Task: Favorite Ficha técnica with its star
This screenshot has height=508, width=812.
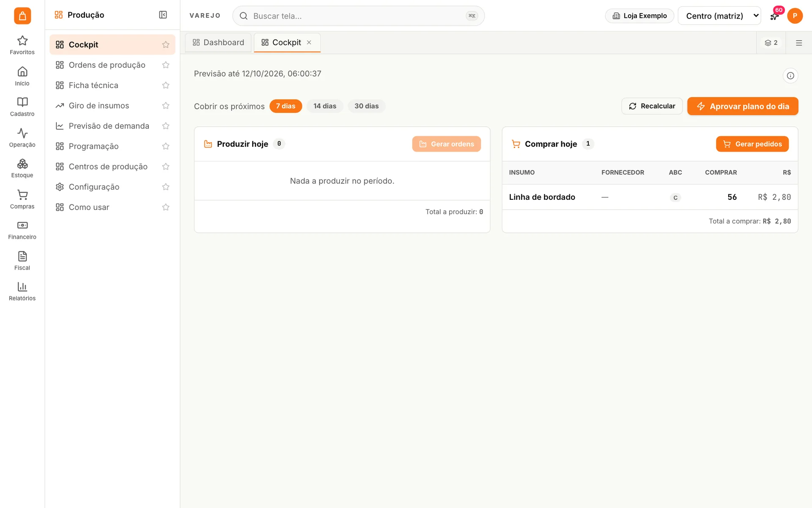Action: click(x=166, y=85)
